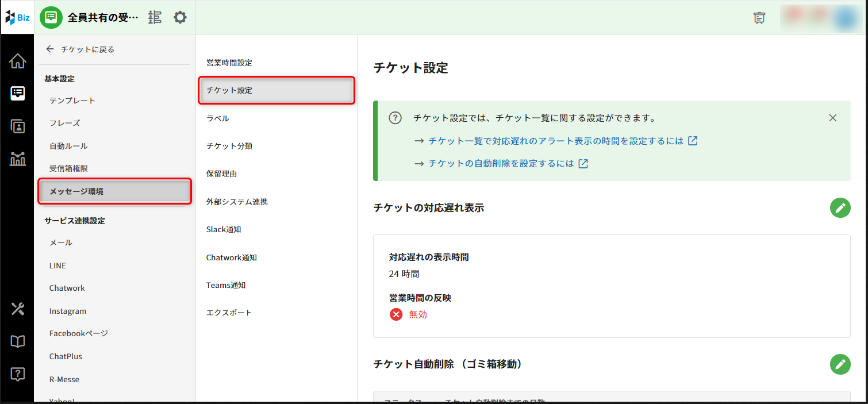Open the settings gear icon in header
868x404 pixels.
tap(180, 17)
